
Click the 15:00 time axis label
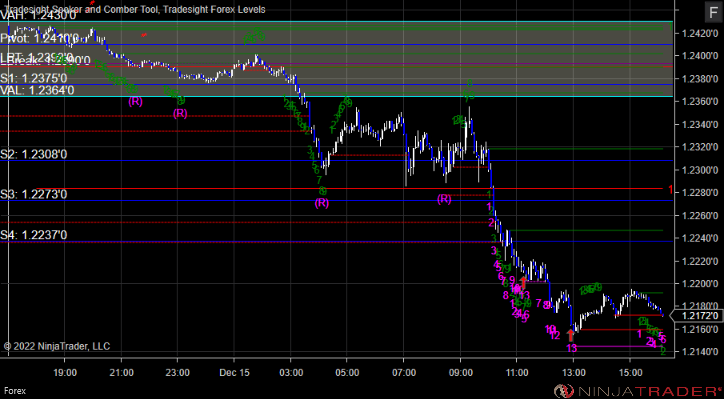(630, 372)
